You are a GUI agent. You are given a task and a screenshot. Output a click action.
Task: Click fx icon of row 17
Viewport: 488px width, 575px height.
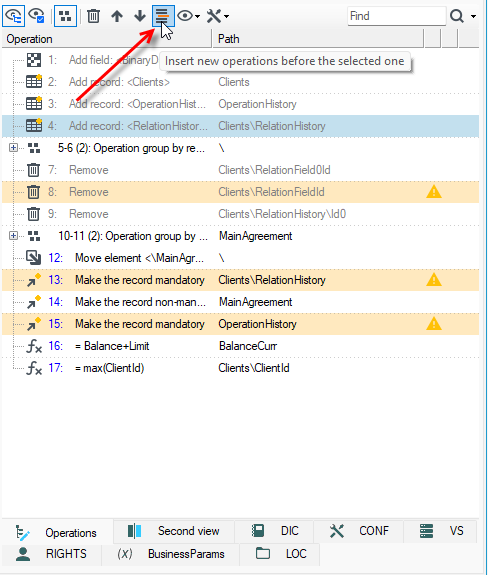[34, 368]
